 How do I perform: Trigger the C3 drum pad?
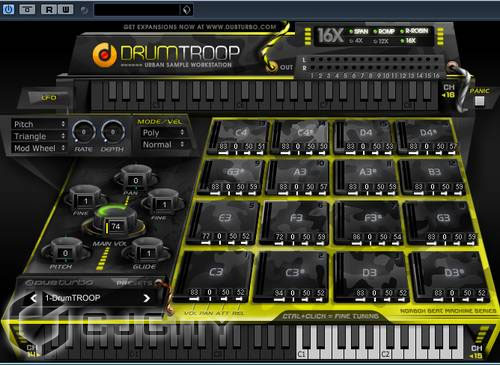[216, 272]
